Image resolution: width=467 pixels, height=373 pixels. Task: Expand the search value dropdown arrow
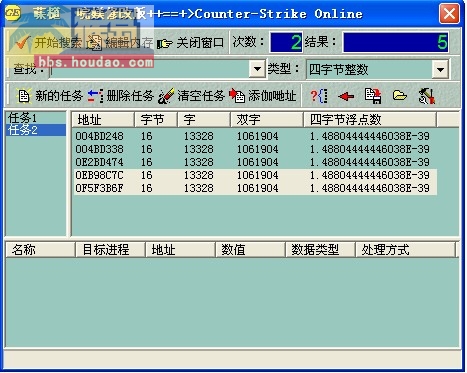coord(257,69)
